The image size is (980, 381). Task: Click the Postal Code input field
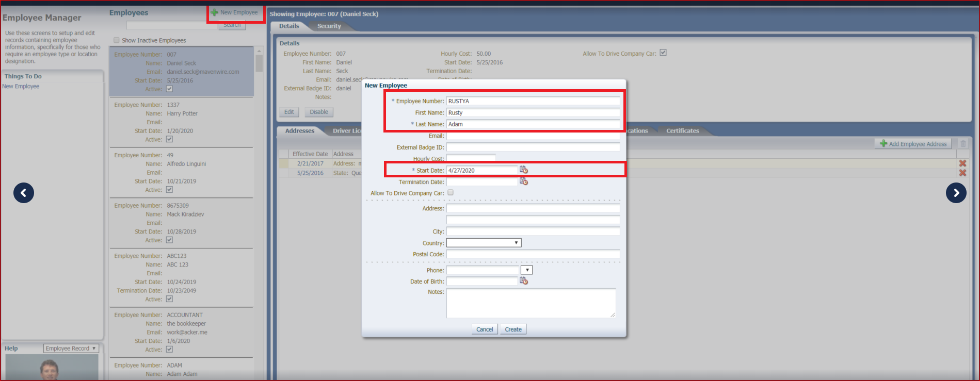[x=533, y=254]
